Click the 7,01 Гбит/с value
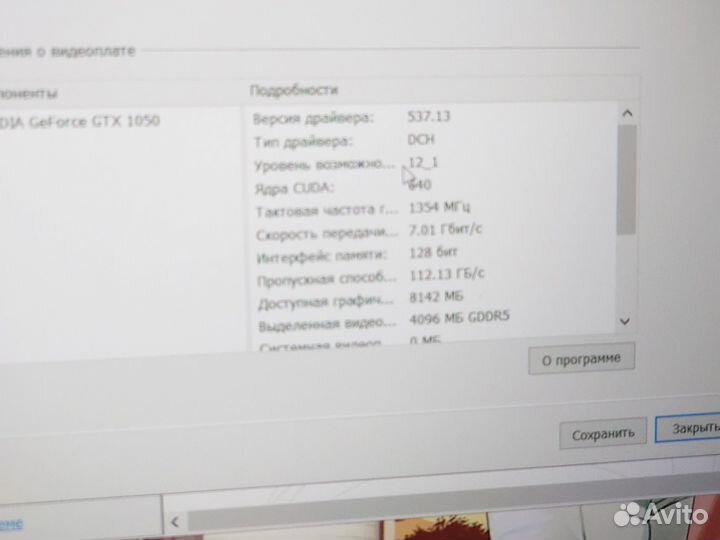 445,229
